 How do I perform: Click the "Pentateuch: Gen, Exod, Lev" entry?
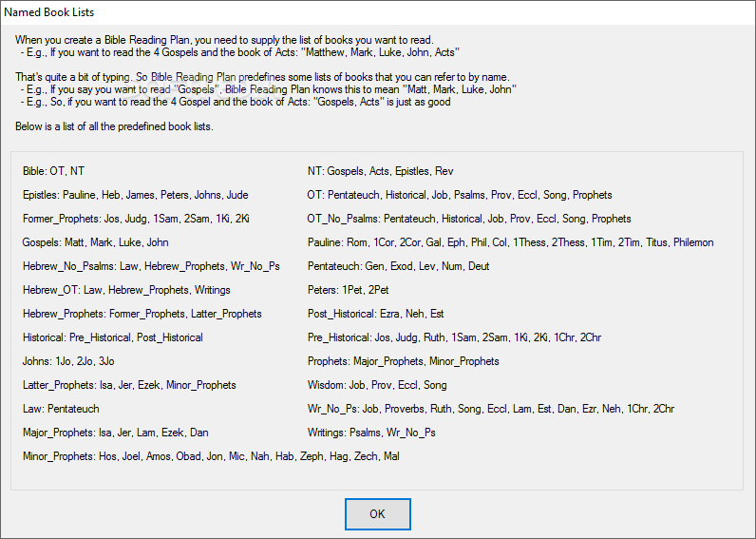point(399,266)
